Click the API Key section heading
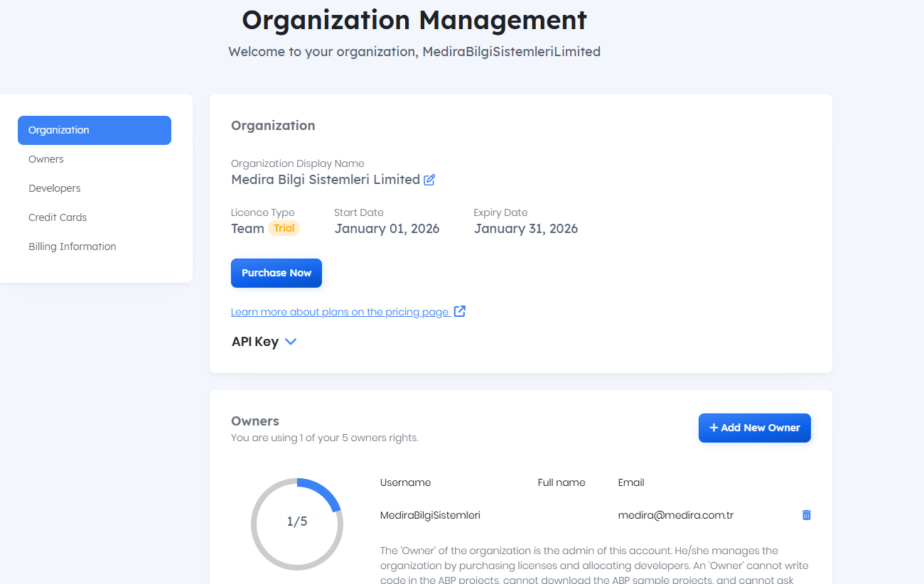This screenshot has width=924, height=584. (x=255, y=342)
